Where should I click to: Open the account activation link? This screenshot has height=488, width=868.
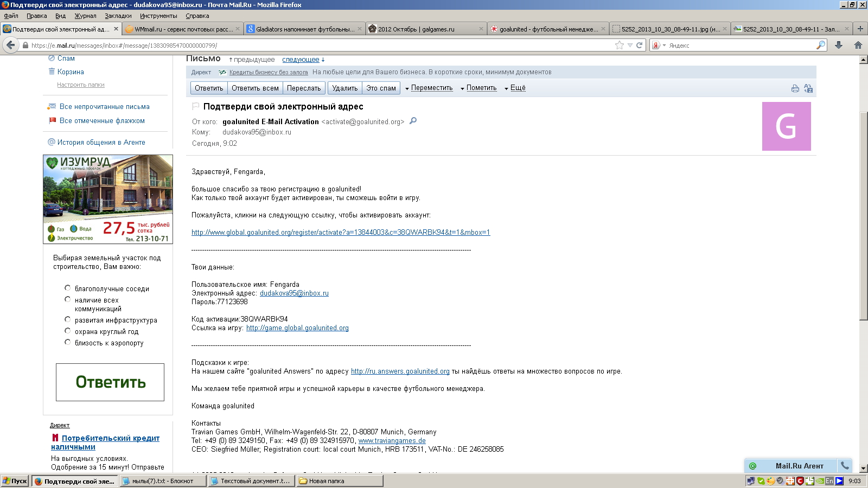[x=341, y=233]
